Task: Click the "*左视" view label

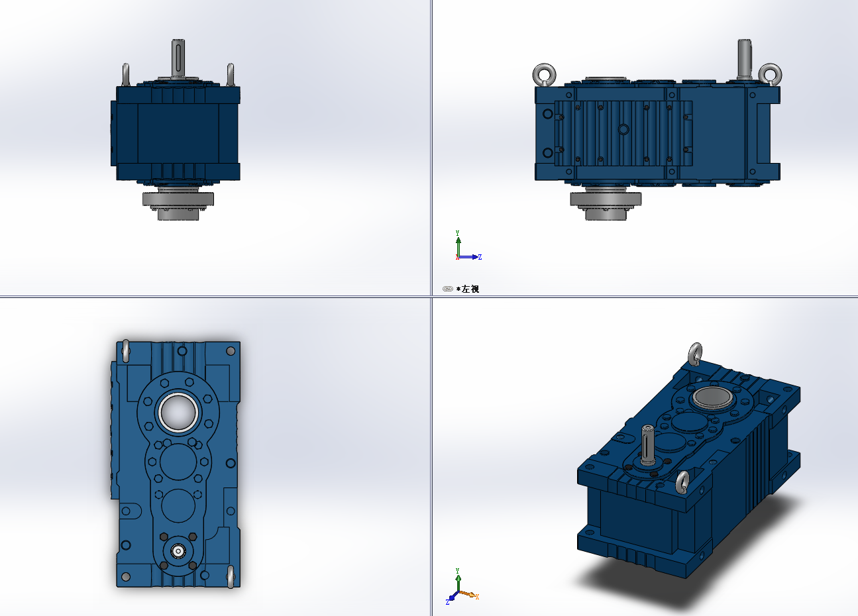Action: coord(468,289)
